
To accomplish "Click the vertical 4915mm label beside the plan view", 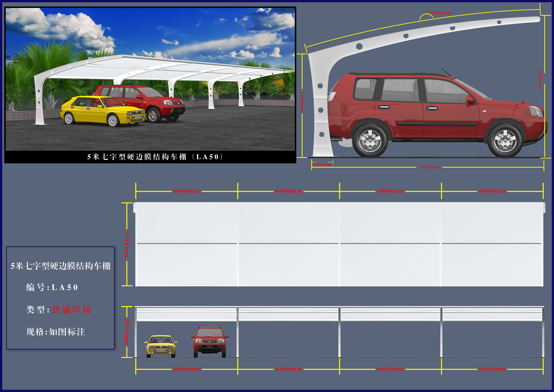I will point(127,244).
